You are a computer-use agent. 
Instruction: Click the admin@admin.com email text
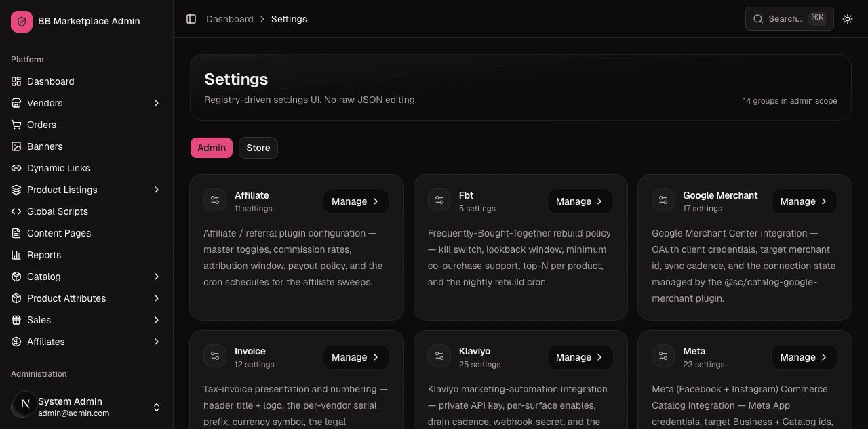pos(73,413)
